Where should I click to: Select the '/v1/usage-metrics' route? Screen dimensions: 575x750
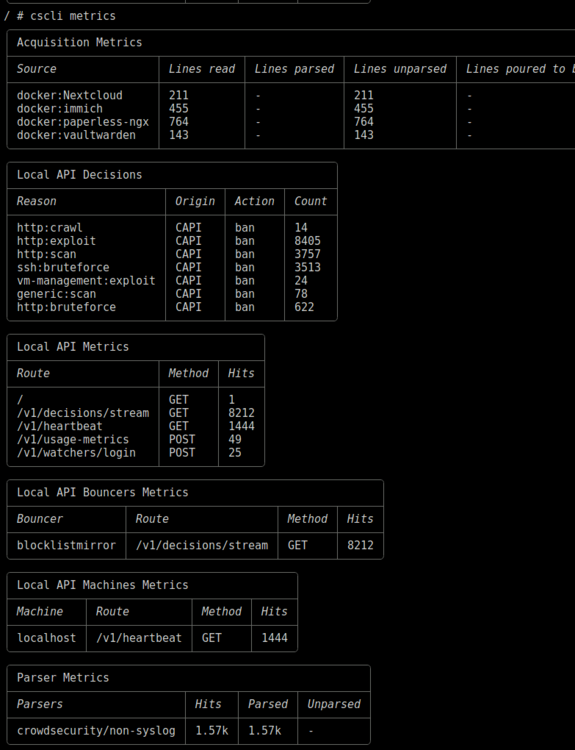coord(73,440)
